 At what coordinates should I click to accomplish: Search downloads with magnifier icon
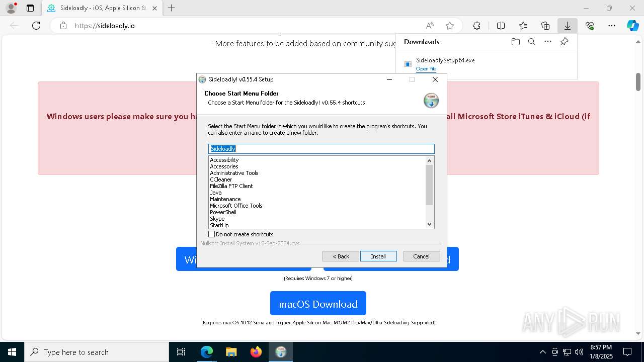(531, 42)
